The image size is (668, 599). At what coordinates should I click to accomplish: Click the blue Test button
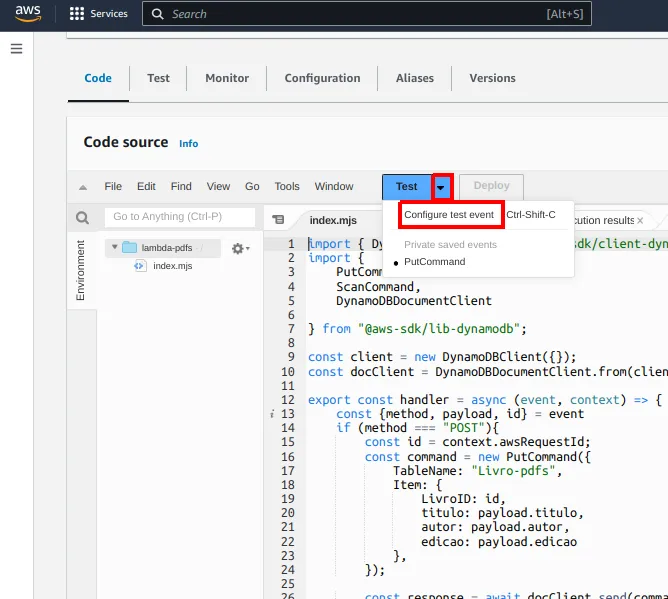[407, 187]
